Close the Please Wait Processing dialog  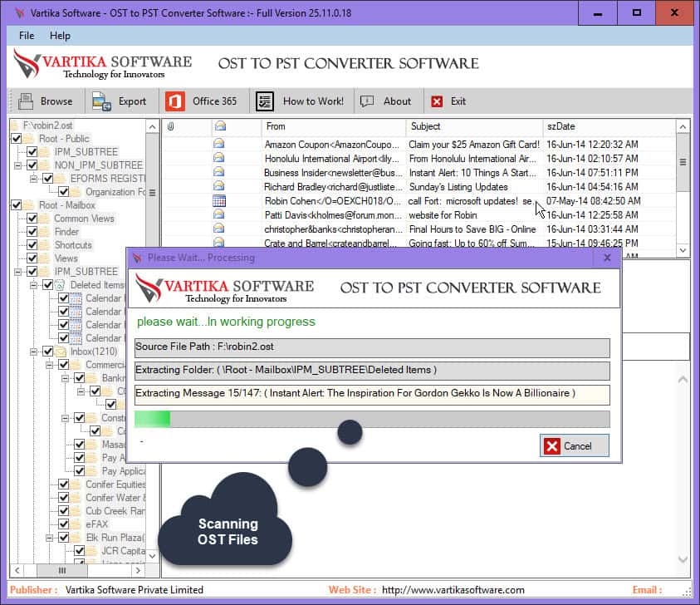click(607, 258)
